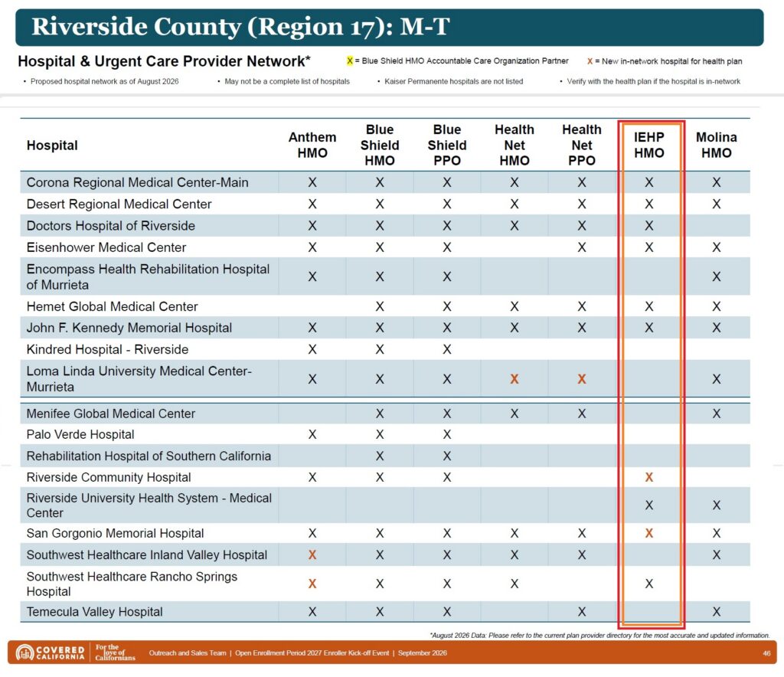Click 'September 2026' in the footer

click(x=423, y=653)
